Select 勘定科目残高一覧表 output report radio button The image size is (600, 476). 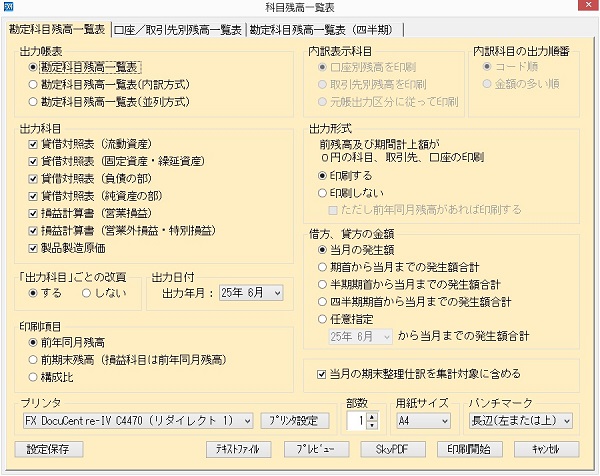point(33,67)
